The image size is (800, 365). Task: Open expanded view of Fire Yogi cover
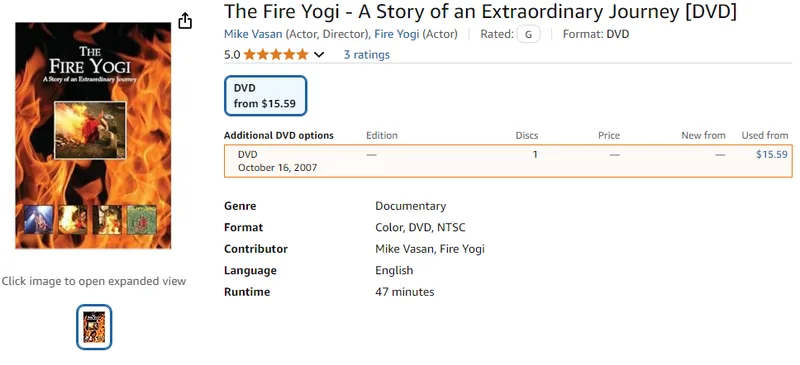93,135
